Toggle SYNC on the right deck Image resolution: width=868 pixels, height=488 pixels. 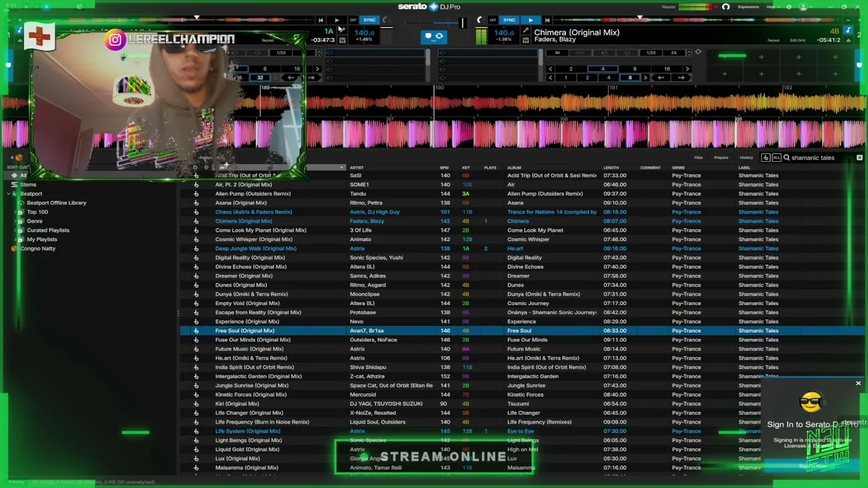click(x=509, y=20)
